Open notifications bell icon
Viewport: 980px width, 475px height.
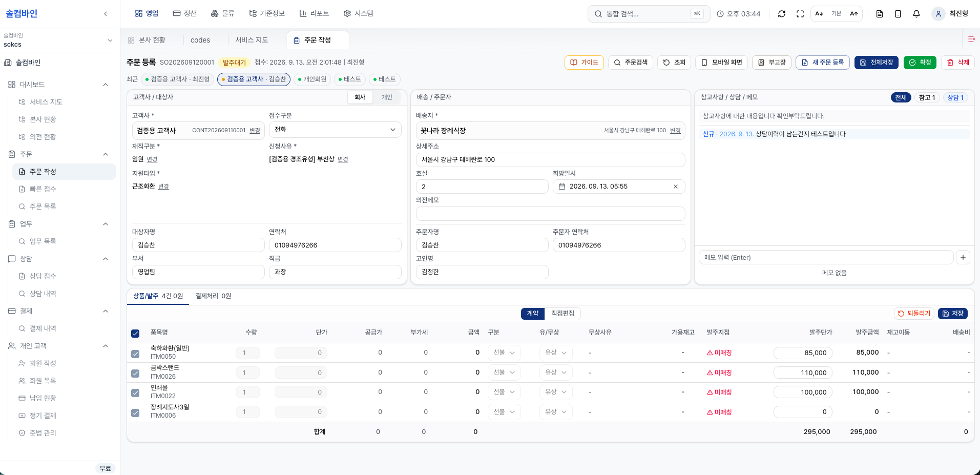[916, 14]
